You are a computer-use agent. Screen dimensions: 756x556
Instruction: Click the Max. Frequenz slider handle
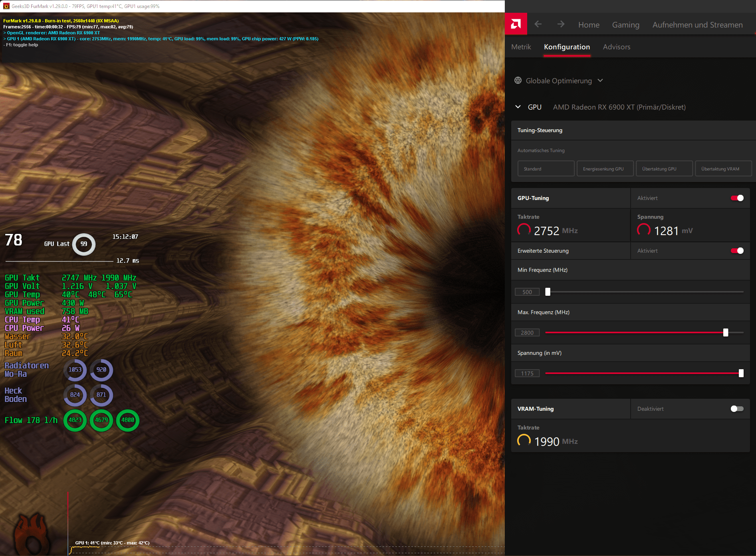726,332
